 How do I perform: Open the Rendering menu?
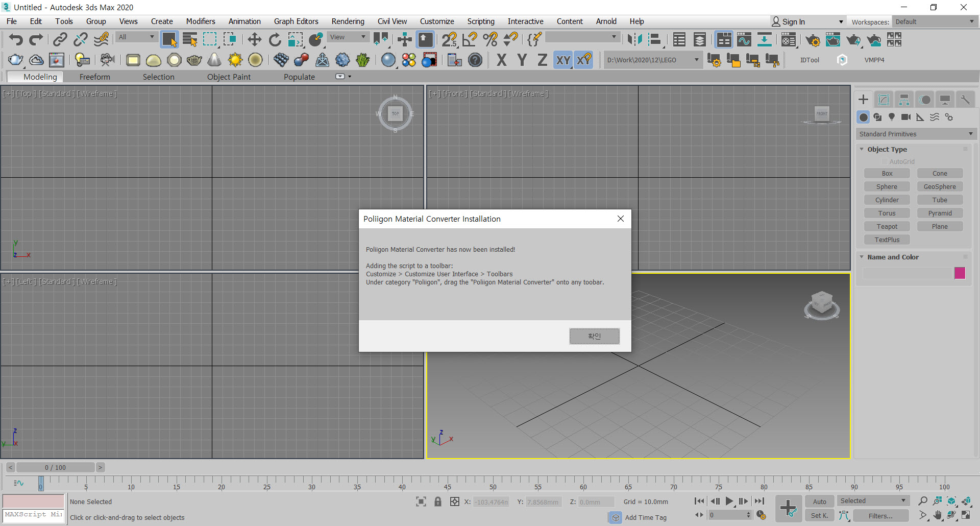348,21
